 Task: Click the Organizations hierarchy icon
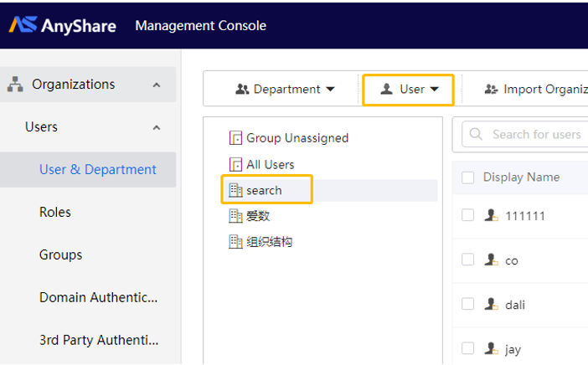pyautogui.click(x=15, y=85)
